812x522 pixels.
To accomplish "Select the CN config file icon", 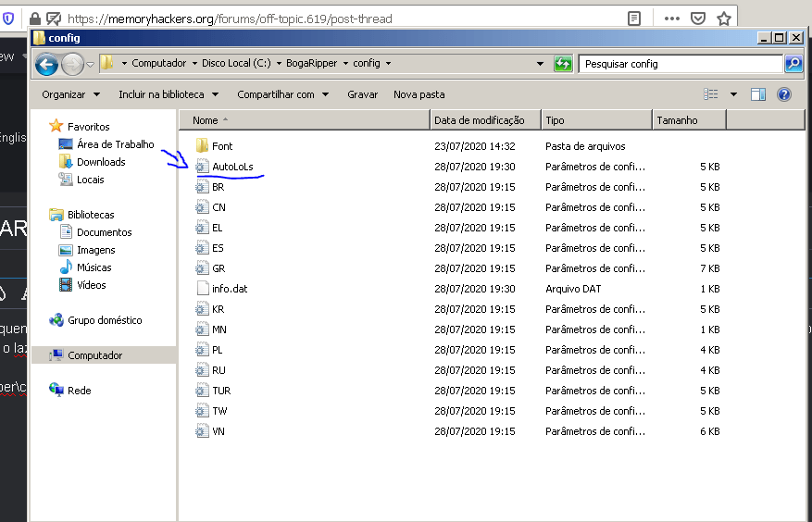I will [202, 207].
